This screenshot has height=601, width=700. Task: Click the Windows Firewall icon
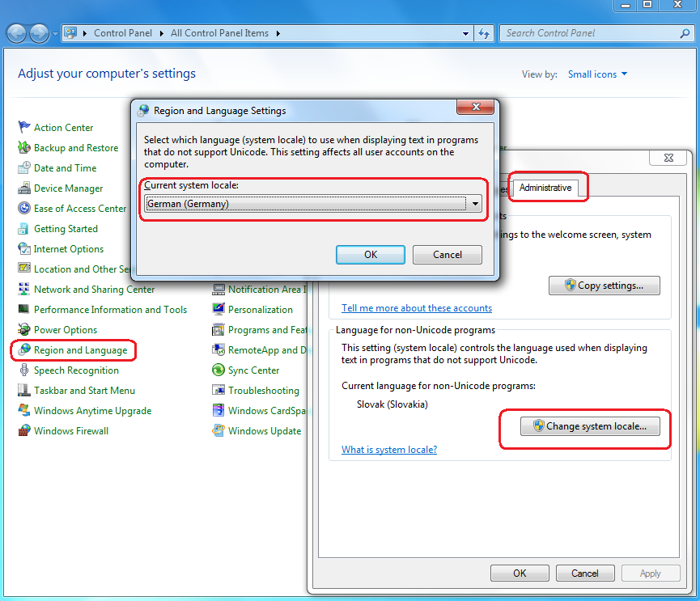[x=24, y=431]
